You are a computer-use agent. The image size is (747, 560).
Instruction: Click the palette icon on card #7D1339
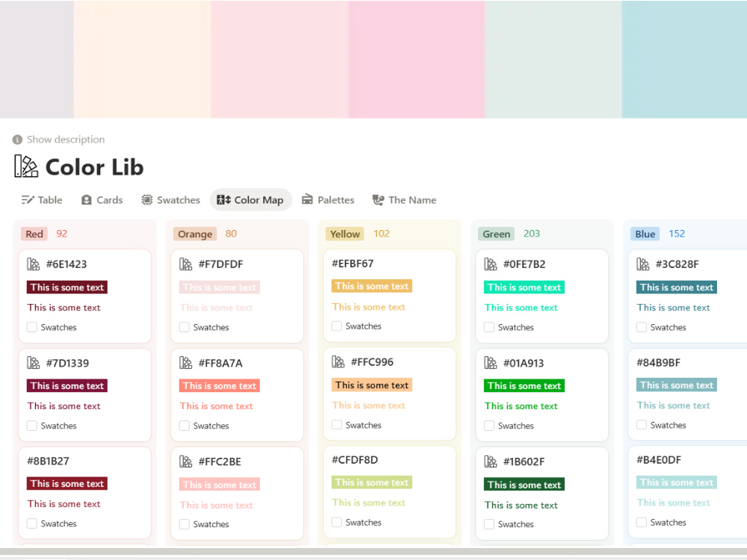34,363
